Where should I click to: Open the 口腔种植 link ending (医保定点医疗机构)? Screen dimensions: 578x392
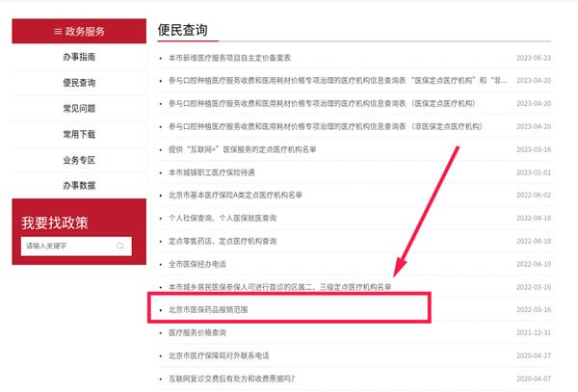[322, 103]
